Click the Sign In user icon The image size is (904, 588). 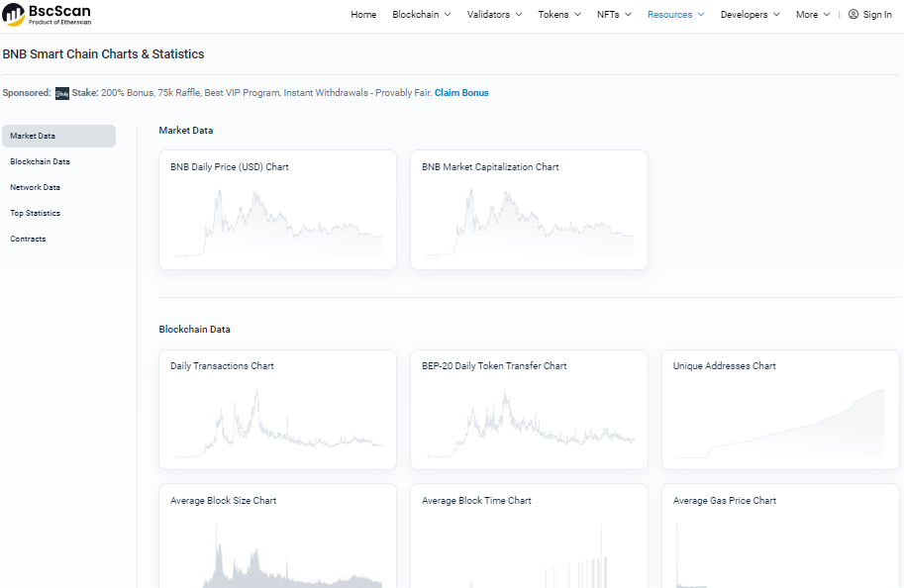pos(854,15)
